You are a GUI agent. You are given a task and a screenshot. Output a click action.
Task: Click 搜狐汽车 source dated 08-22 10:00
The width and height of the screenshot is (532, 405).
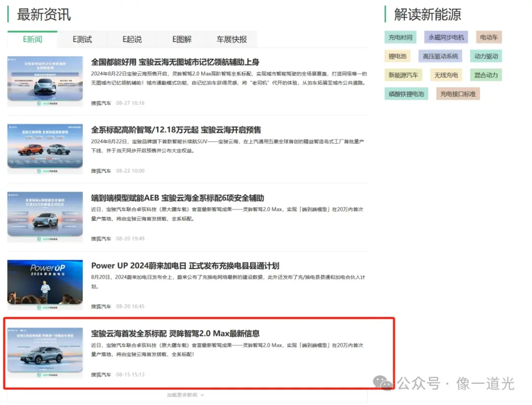(101, 171)
